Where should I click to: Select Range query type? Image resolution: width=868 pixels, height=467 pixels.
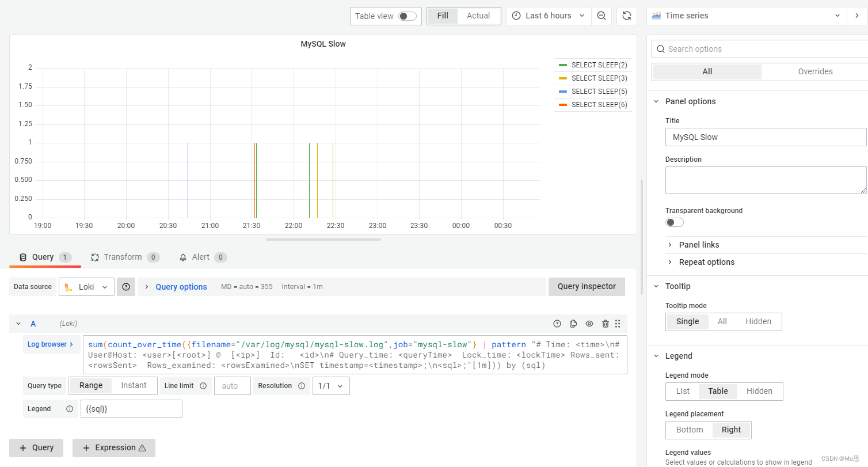coord(91,386)
